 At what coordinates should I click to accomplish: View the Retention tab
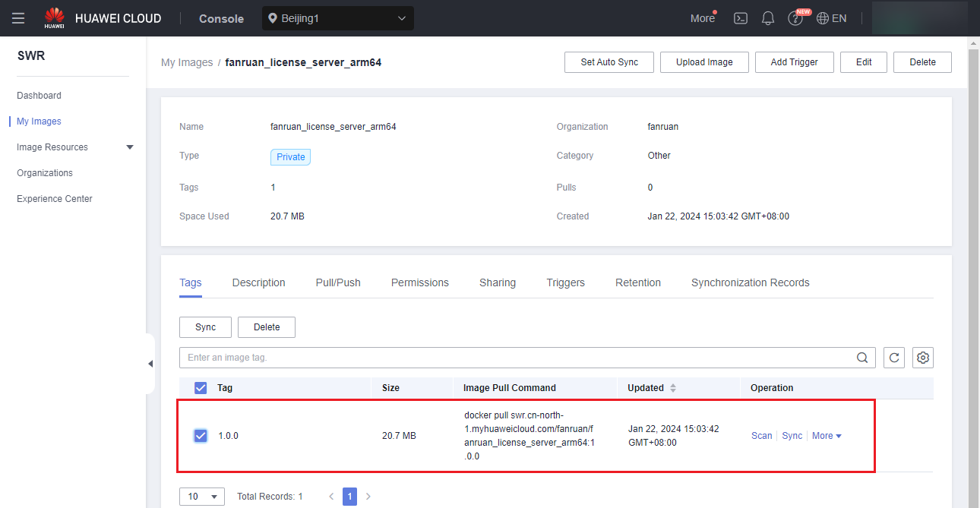tap(638, 282)
